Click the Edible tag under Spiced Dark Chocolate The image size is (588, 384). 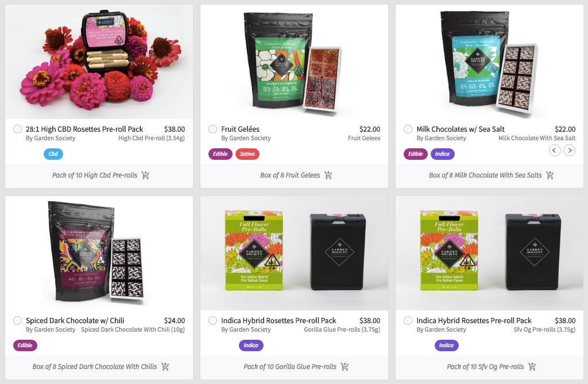25,345
